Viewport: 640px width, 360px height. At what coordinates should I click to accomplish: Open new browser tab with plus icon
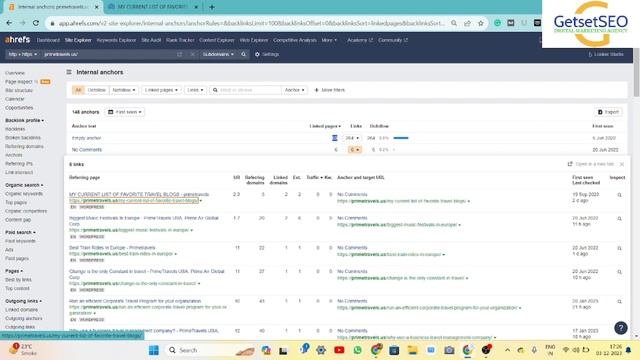click(x=211, y=7)
